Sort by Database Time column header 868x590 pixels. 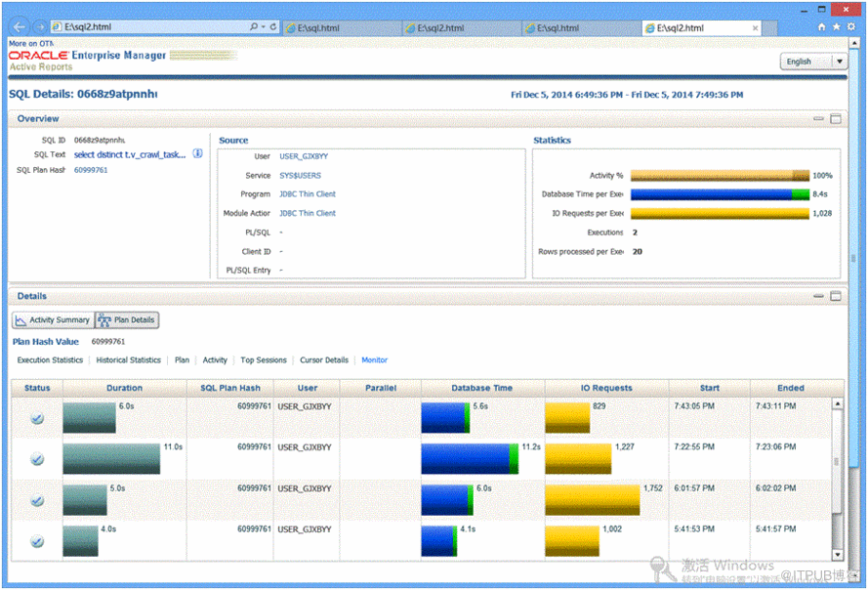point(482,388)
